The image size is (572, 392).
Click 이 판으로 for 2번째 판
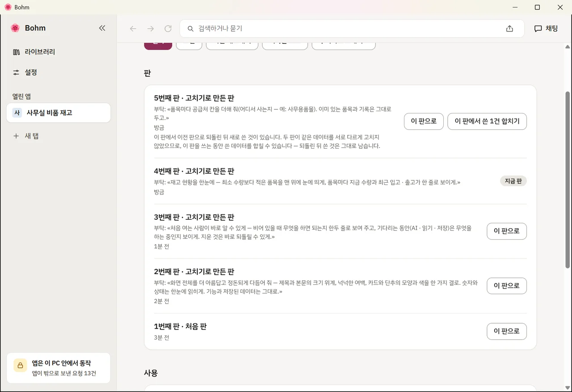(507, 286)
